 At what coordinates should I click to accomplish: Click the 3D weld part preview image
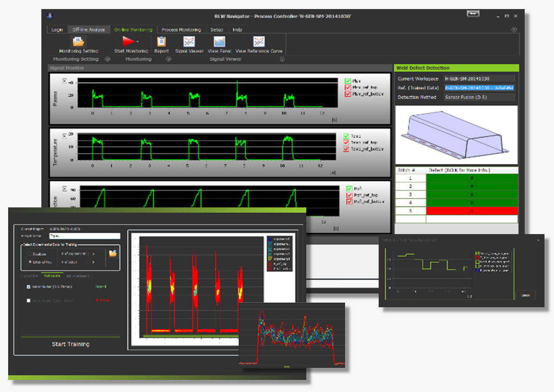tap(457, 134)
